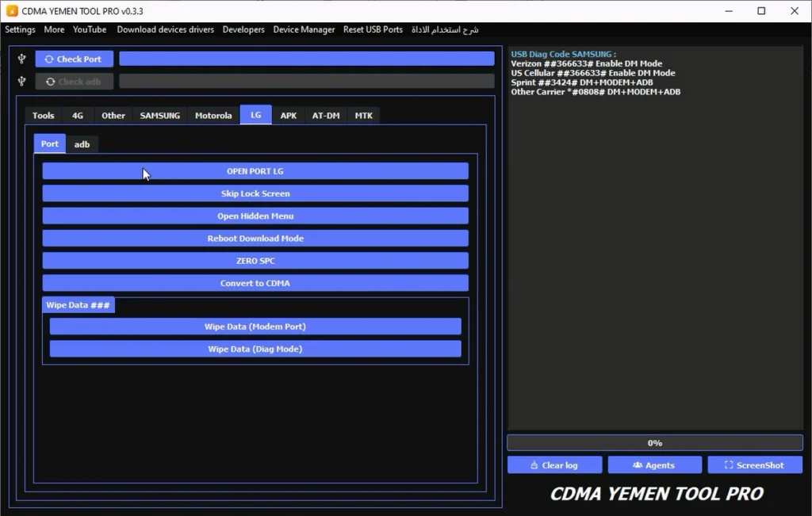Switch to the Motorola tab
Image resolution: width=812 pixels, height=516 pixels.
coord(213,116)
